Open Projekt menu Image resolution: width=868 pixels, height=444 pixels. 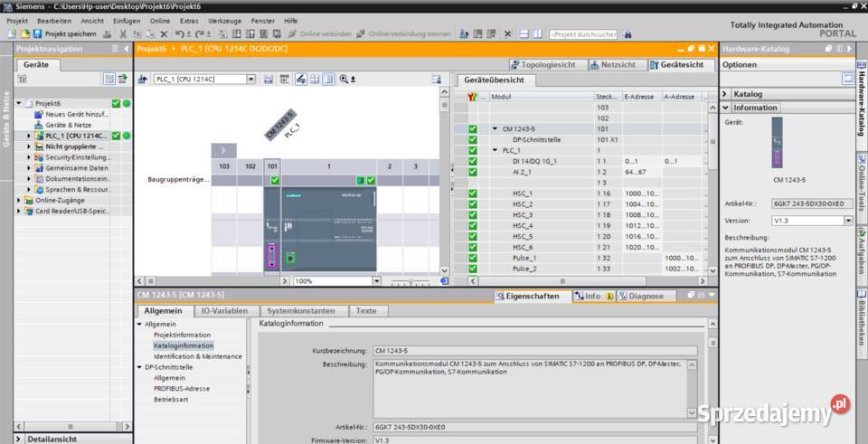[x=17, y=21]
